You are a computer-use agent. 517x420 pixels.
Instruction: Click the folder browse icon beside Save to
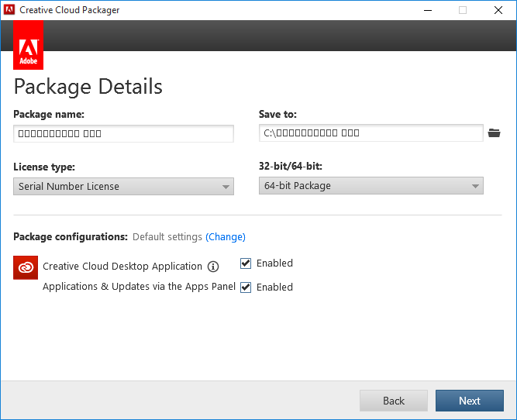[495, 133]
